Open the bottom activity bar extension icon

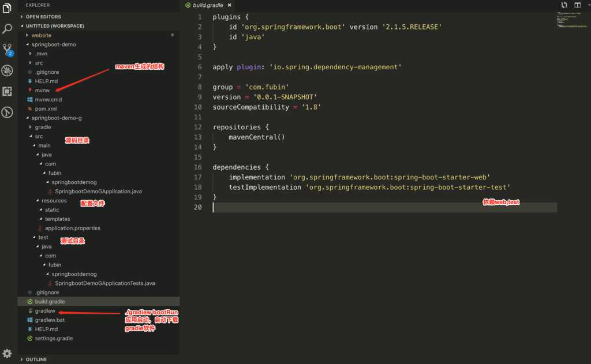[x=7, y=112]
